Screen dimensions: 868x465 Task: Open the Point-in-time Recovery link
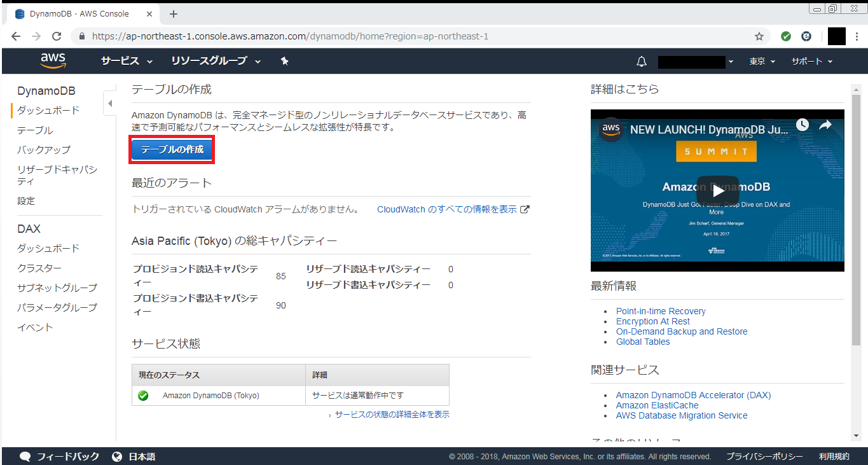pyautogui.click(x=661, y=311)
